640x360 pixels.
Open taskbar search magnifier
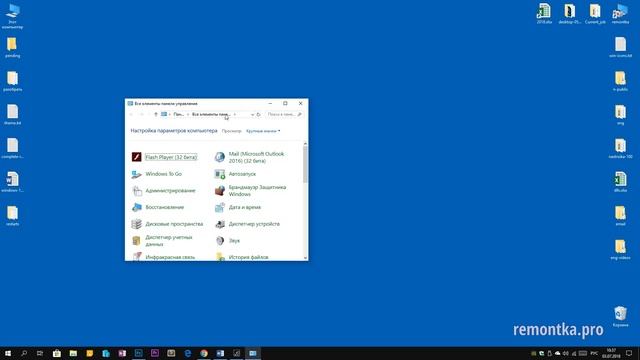tap(24, 353)
